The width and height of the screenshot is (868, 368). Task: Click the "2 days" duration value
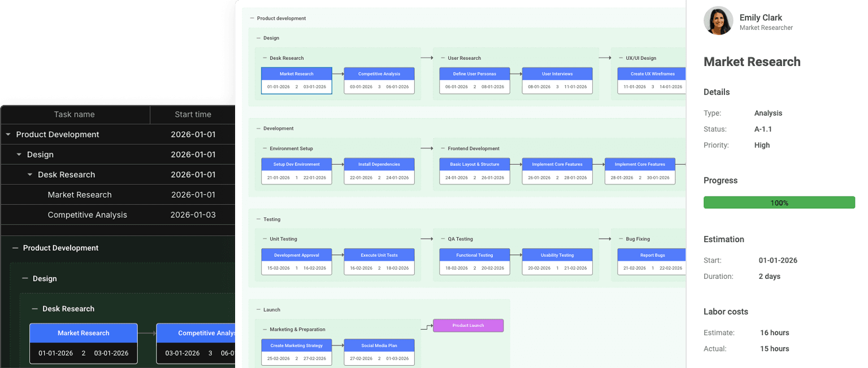click(770, 277)
